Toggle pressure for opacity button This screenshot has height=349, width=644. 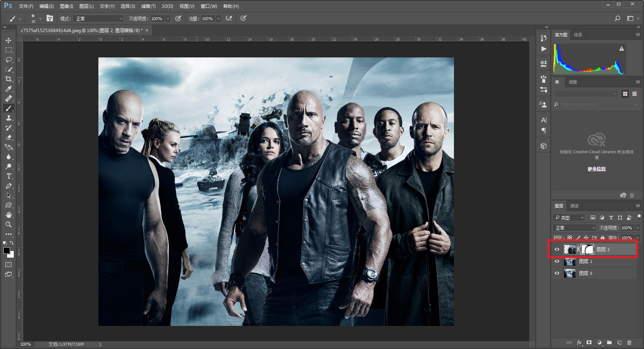[178, 18]
